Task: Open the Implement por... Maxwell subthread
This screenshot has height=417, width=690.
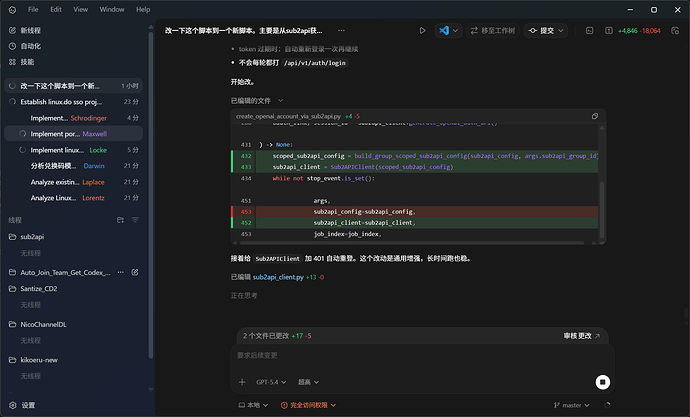Action: point(73,134)
